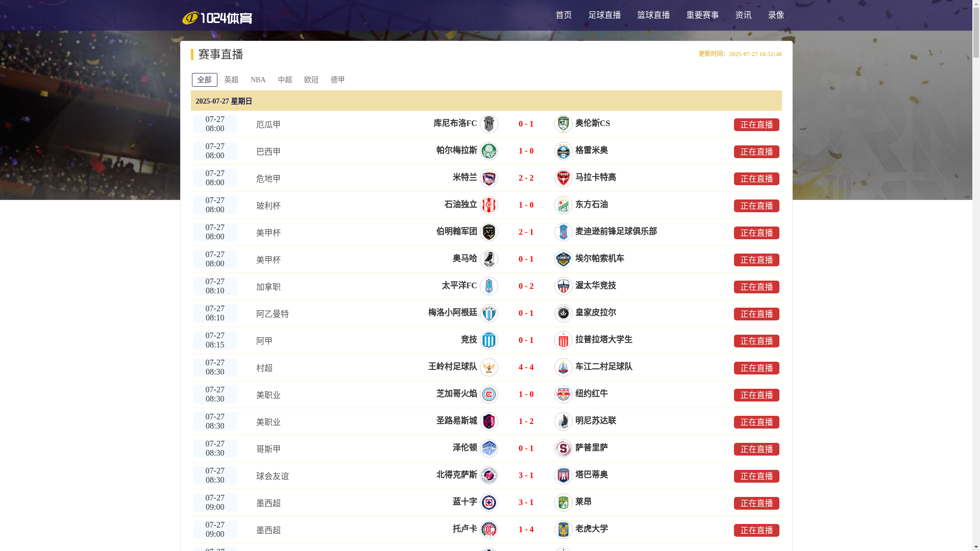Click 拉普拉塔大学生 team crest
Screen dimensions: 980x551
point(563,340)
